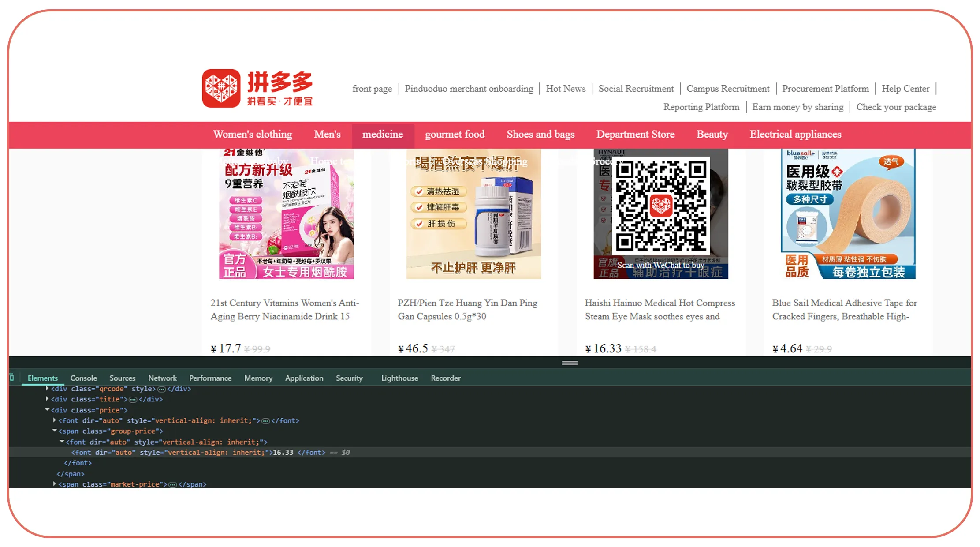
Task: Open Pien Tze Huang capsules product image
Action: 473,214
